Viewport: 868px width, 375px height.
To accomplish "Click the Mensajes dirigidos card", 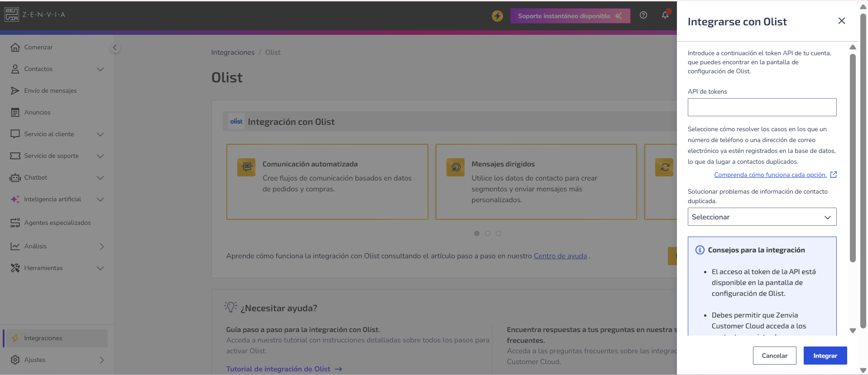I will click(x=536, y=182).
